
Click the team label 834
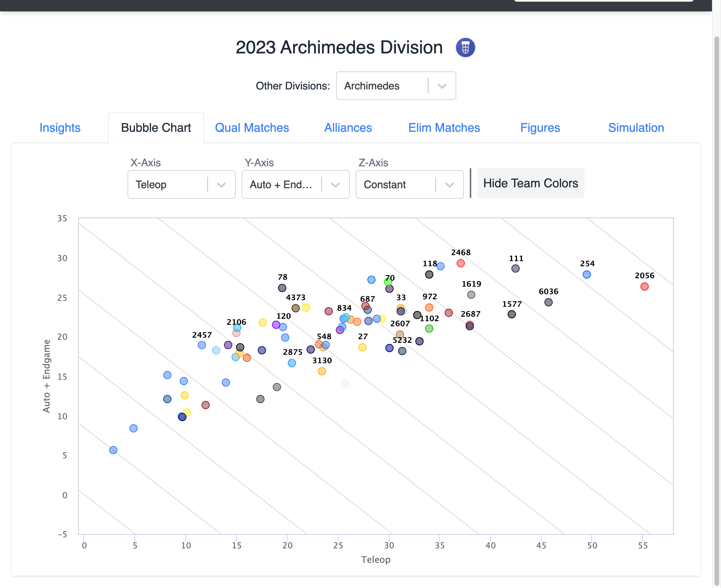[x=344, y=308]
